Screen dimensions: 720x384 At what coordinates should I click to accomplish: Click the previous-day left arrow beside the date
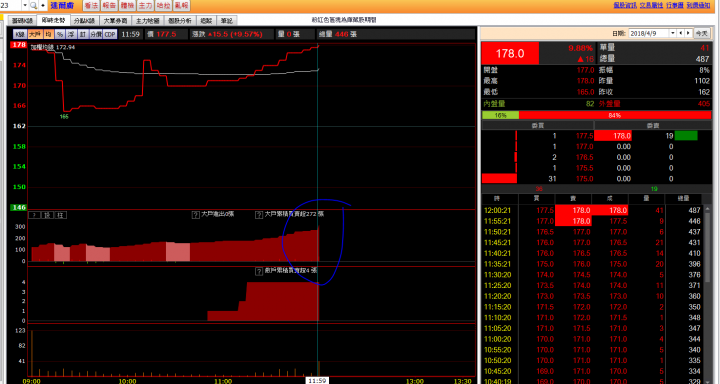pos(681,34)
